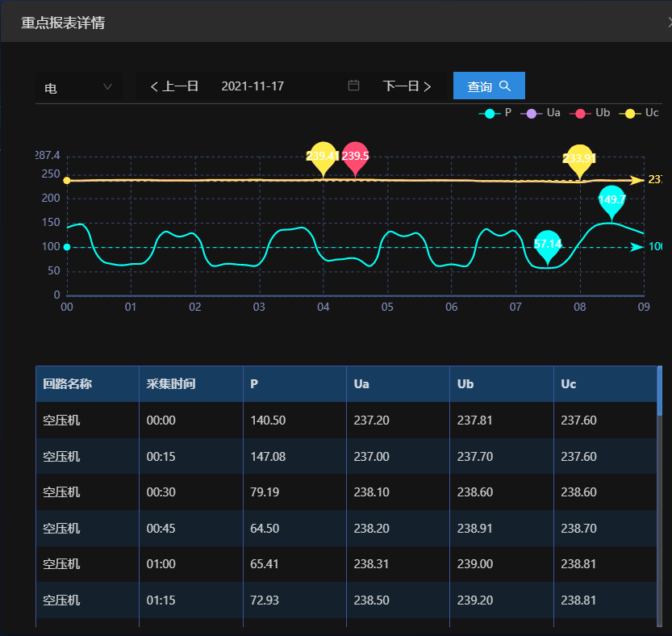Click the yellow dot icon beside legend Uc
Image resolution: width=672 pixels, height=636 pixels.
coord(631,114)
